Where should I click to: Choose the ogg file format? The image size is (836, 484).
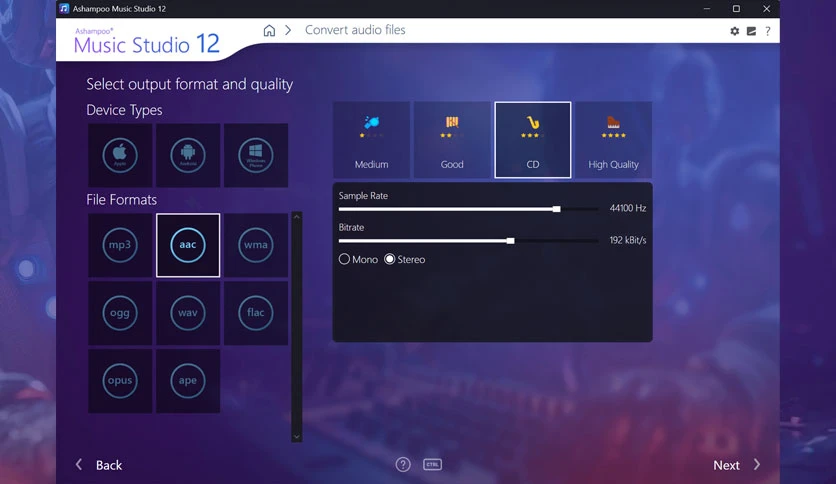click(x=120, y=313)
